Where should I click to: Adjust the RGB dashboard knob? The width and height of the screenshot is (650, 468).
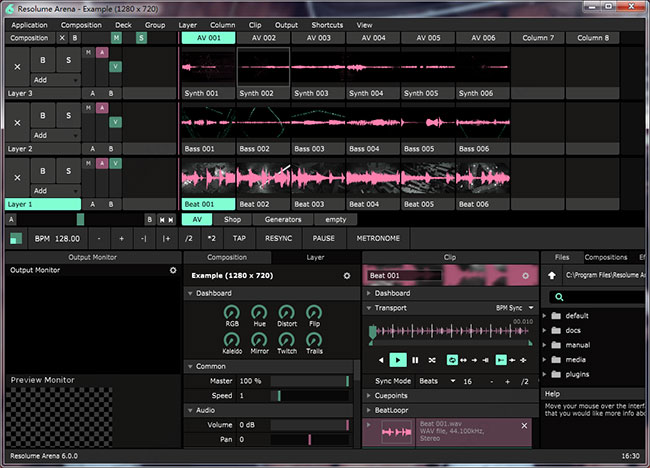(x=232, y=313)
